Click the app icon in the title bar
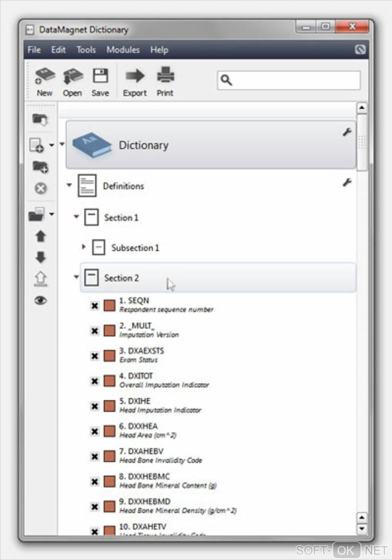Screen dimensions: 392x560 tap(30, 30)
